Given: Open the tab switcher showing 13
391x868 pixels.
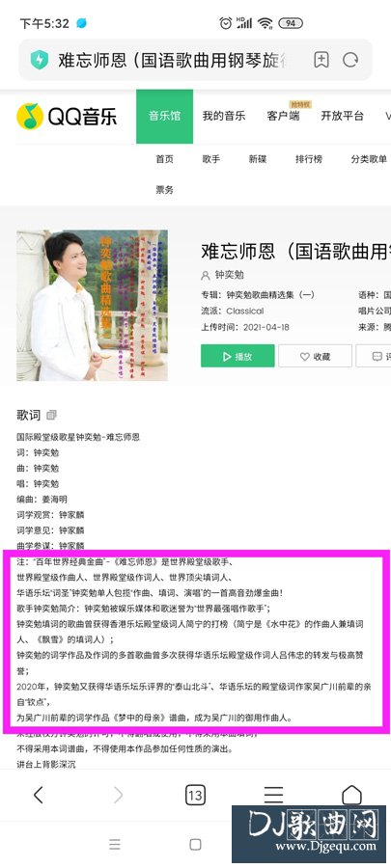Looking at the screenshot, I should click(x=195, y=796).
